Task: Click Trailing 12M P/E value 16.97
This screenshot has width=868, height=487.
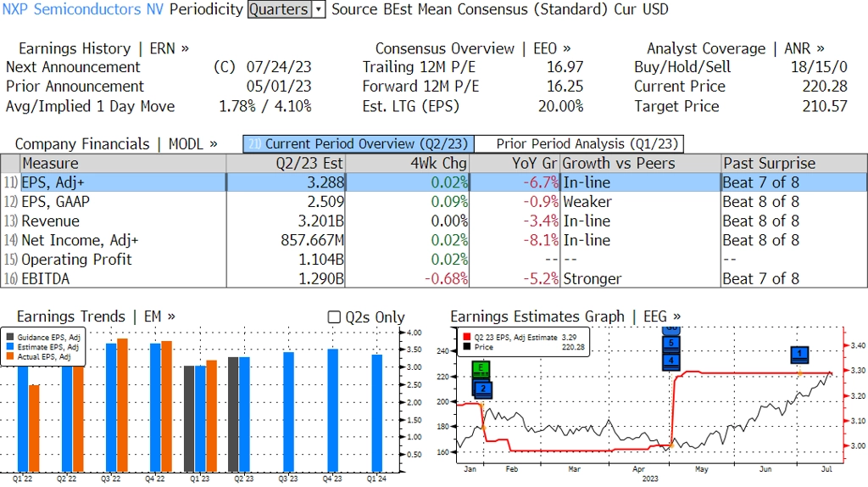Action: click(565, 67)
